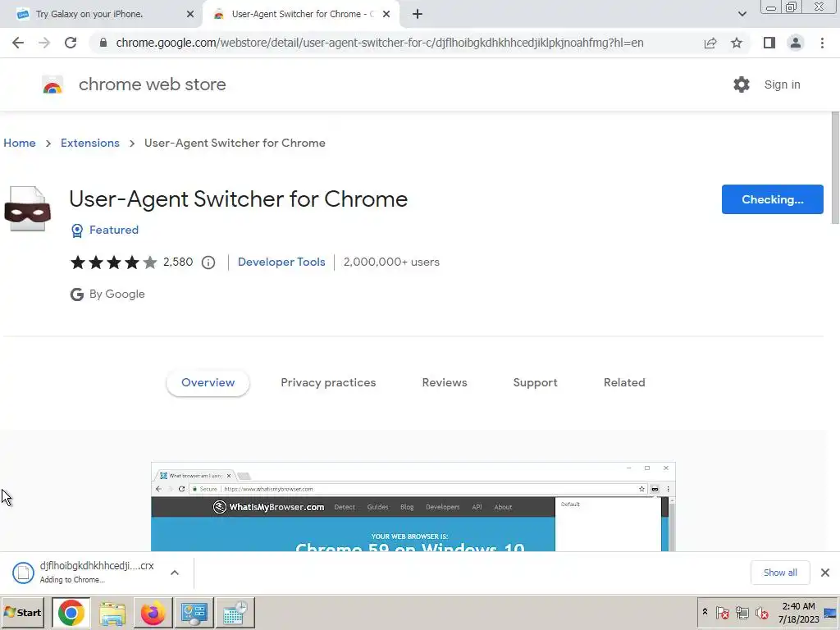
Task: Show hidden system tray icons
Action: 705,612
